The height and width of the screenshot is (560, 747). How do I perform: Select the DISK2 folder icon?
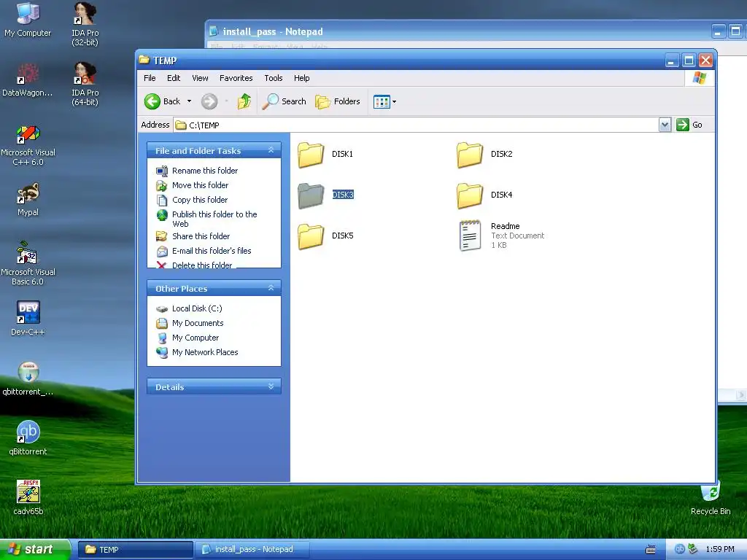[470, 155]
